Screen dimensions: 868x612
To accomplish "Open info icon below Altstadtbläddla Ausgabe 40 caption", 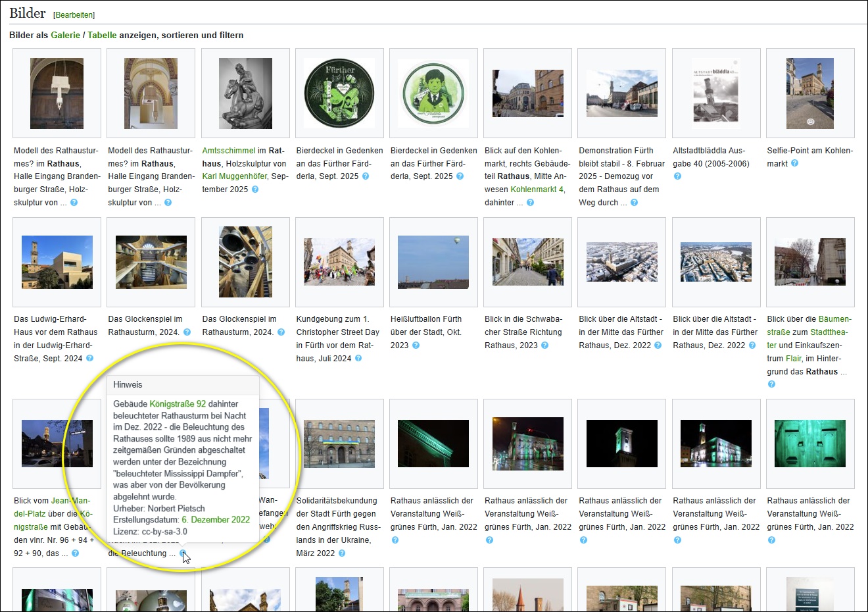I will coord(677,176).
